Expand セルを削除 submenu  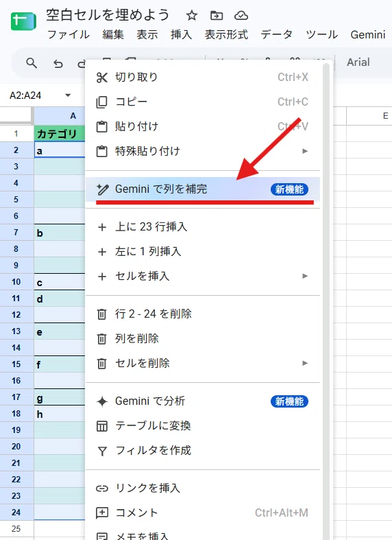[x=203, y=364]
